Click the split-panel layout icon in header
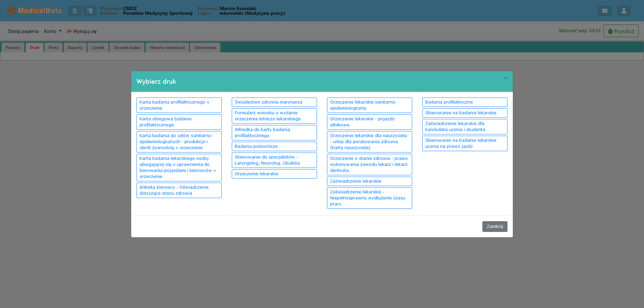The height and width of the screenshot is (308, 644). [x=90, y=11]
